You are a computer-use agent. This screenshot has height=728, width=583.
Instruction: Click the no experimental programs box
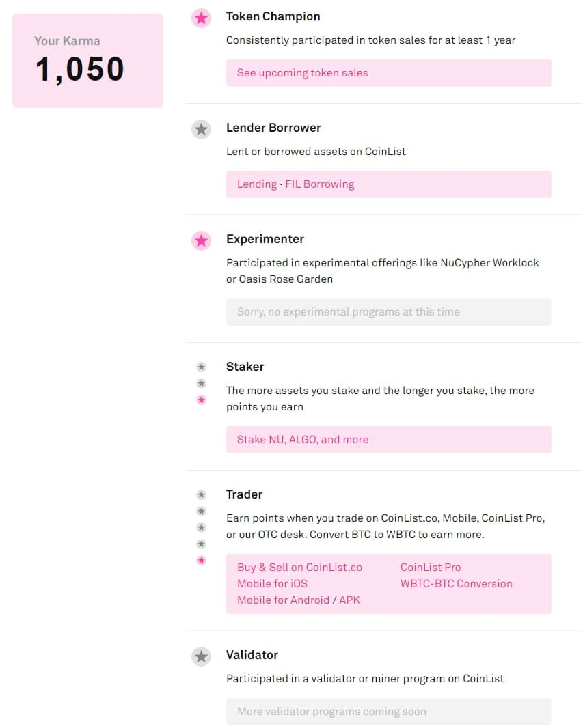(388, 312)
